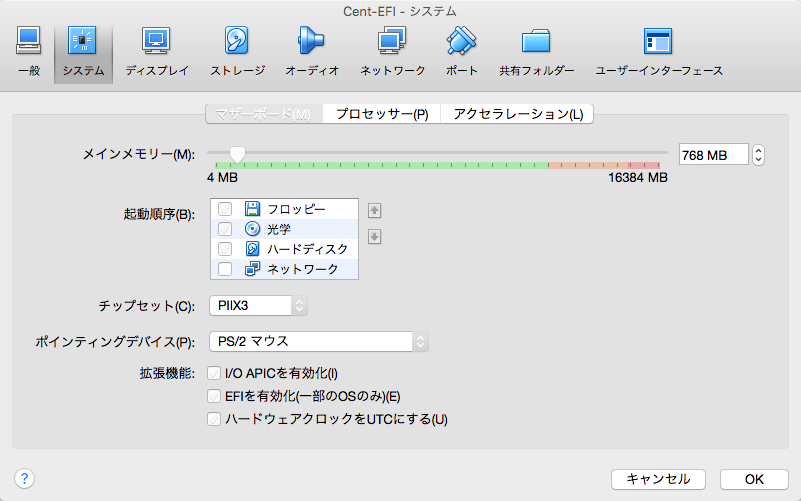Click the network icon in boot order
801x501 pixels.
click(x=252, y=269)
